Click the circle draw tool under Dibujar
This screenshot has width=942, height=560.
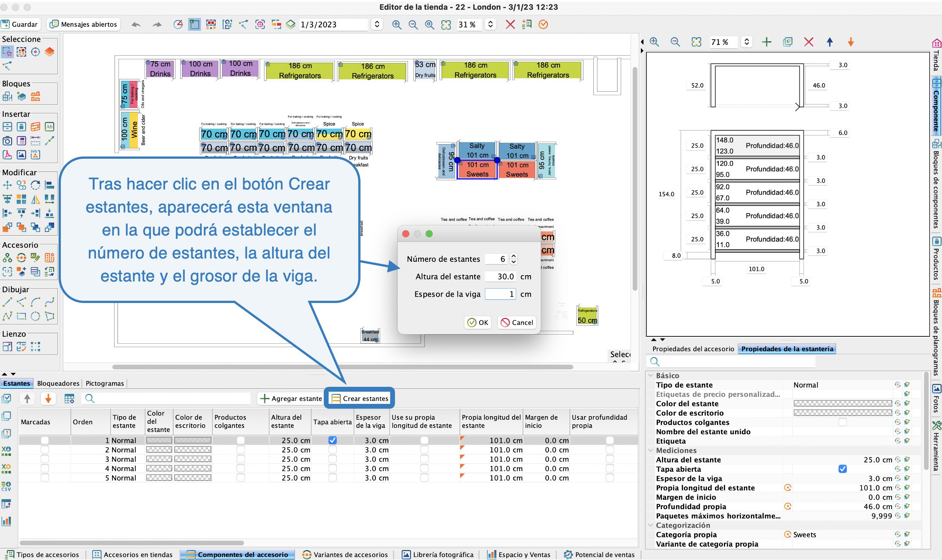36,316
